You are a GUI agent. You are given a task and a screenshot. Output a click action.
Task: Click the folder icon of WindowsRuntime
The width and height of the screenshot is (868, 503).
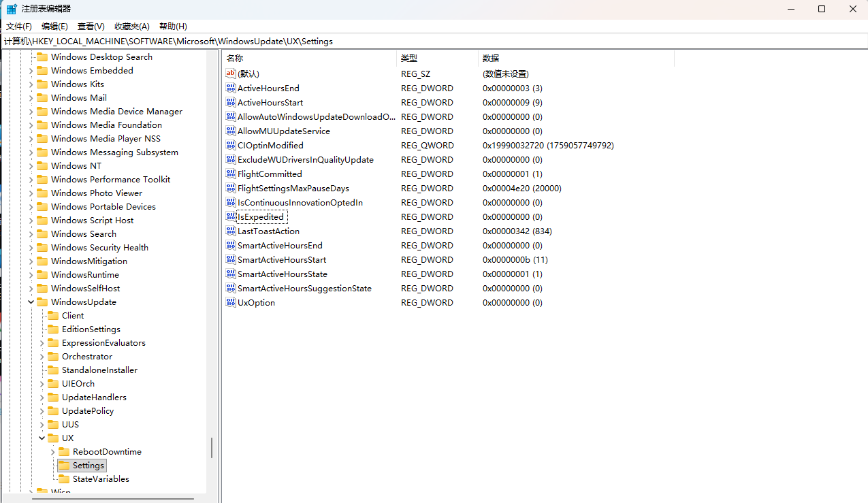[42, 274]
